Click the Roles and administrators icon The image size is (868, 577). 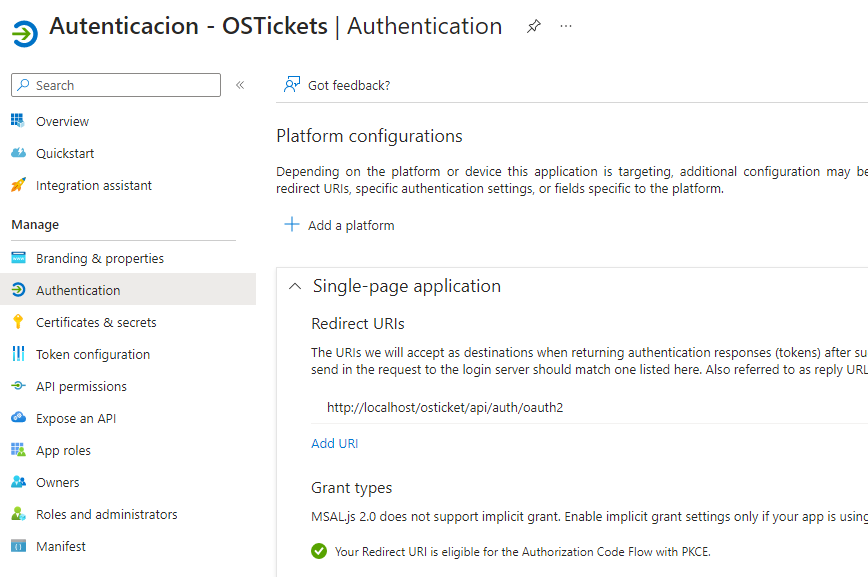pyautogui.click(x=18, y=514)
